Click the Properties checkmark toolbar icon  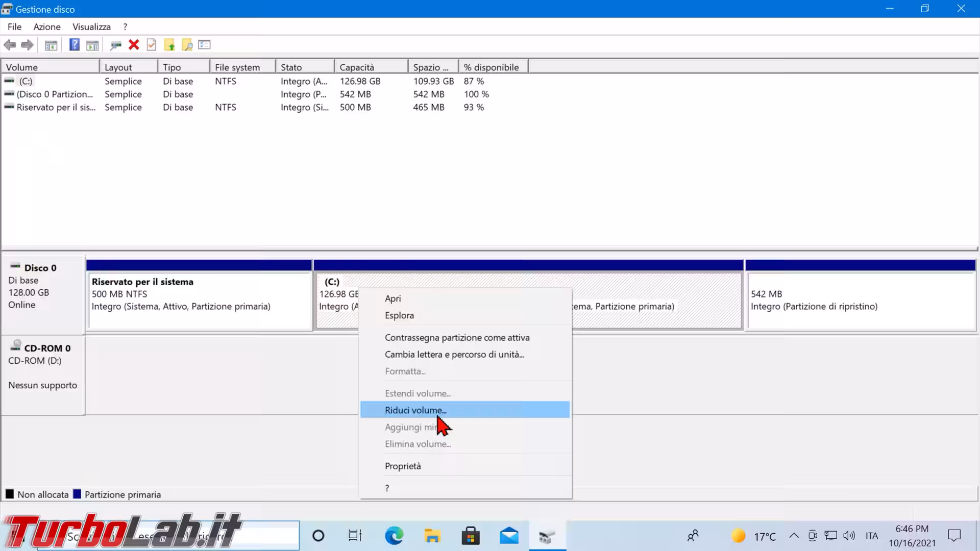(x=152, y=45)
